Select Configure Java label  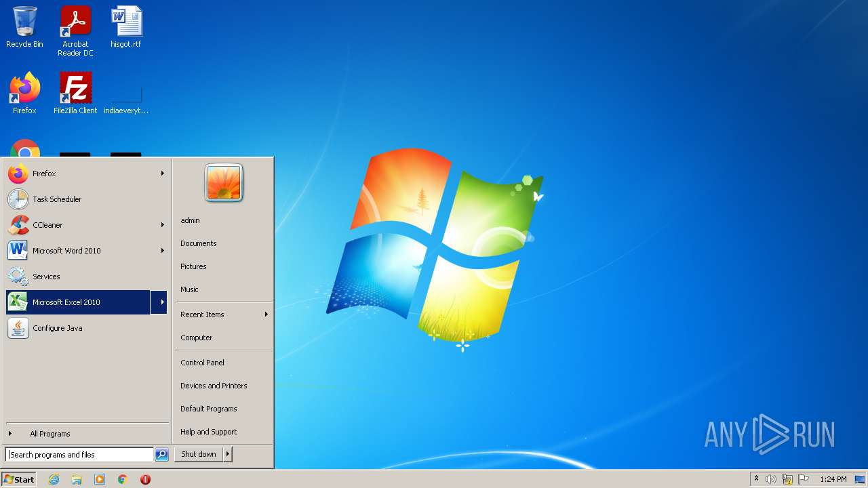pyautogui.click(x=58, y=328)
